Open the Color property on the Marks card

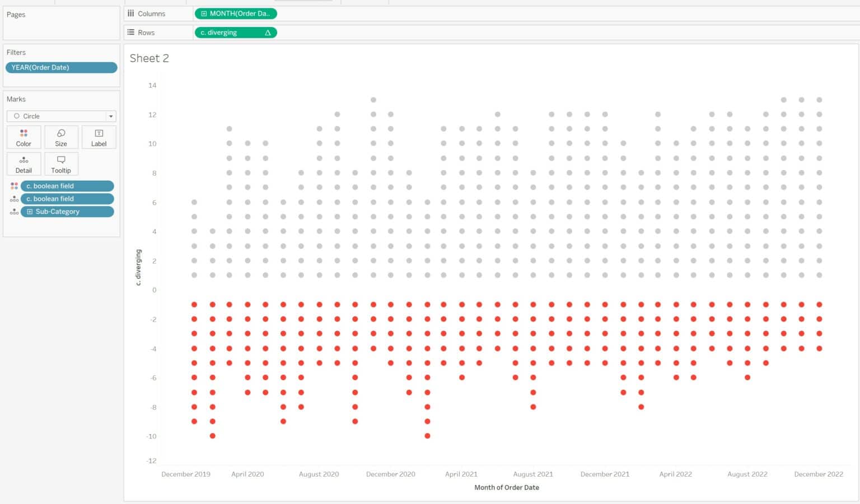(x=23, y=136)
